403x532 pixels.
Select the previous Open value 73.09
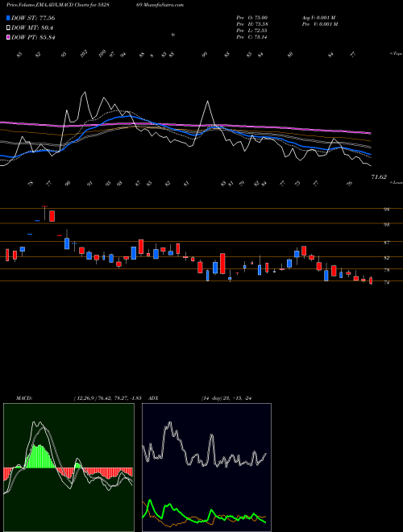coord(260,17)
